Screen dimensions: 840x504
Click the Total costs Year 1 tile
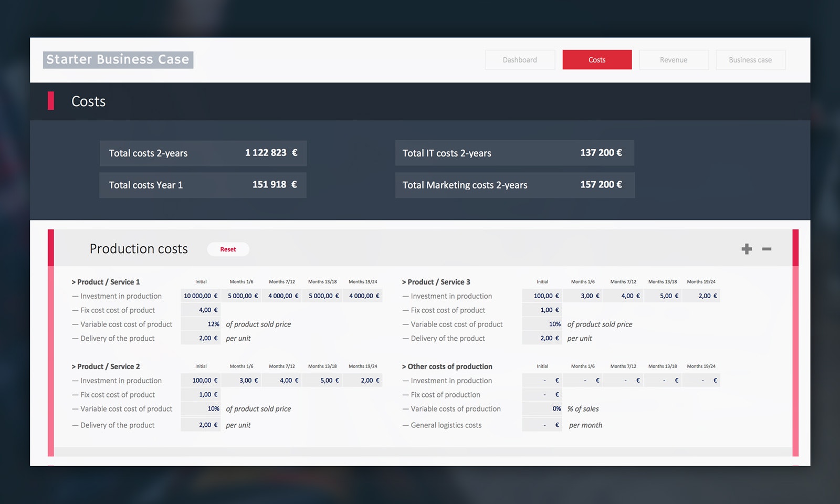(x=203, y=185)
